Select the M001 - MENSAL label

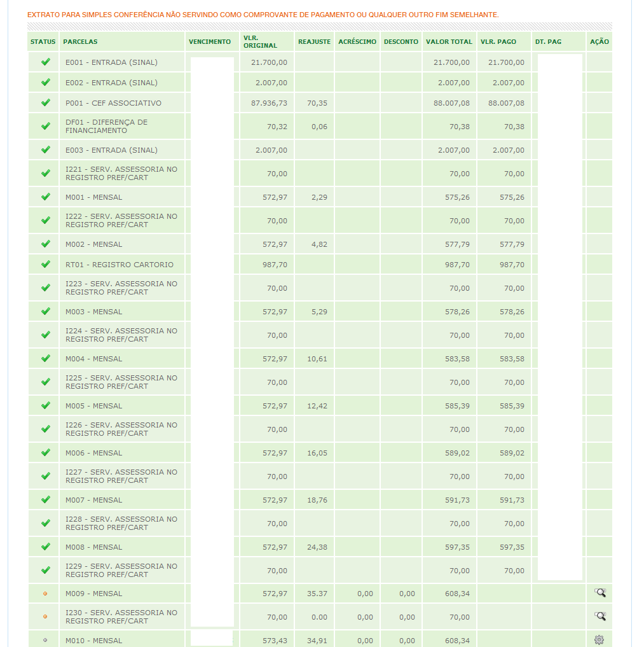(93, 197)
